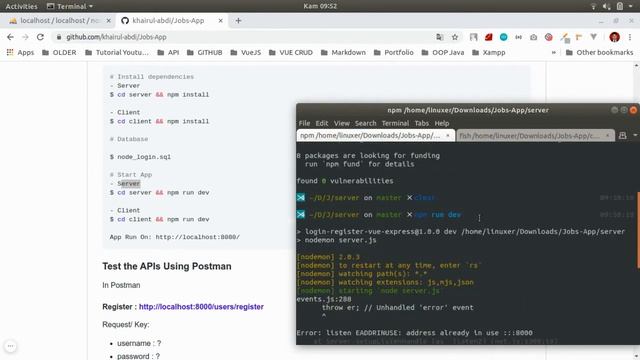
Task: Open the terminal Terminal menu
Action: pos(395,123)
